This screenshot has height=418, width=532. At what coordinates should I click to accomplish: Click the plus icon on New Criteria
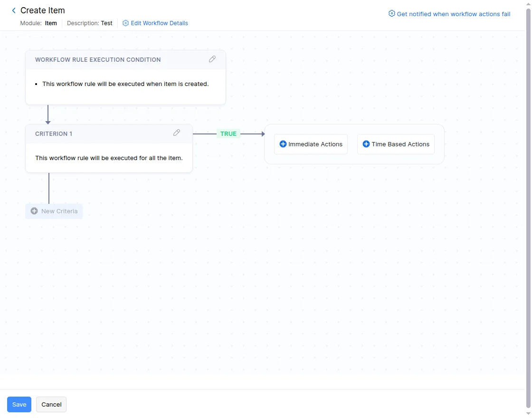[34, 211]
